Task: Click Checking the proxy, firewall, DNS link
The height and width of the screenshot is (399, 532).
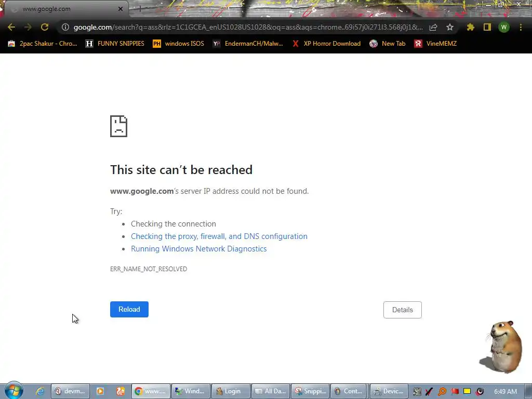Action: 219,236
